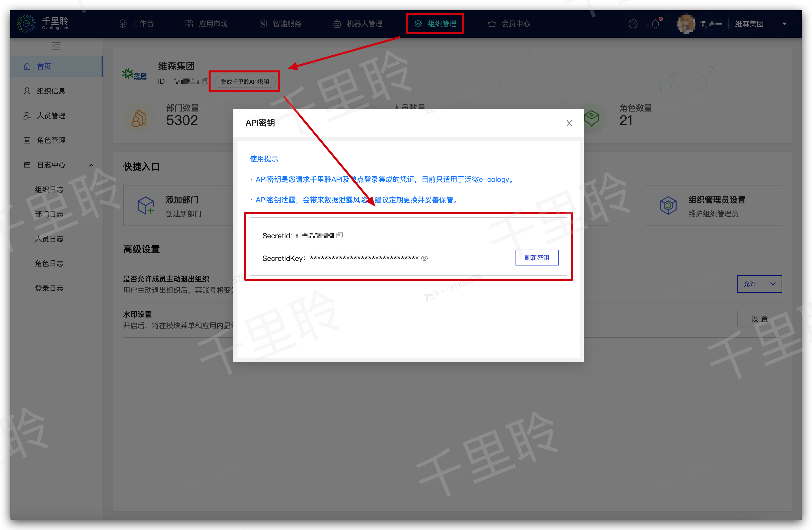Reveal SecretIdKey with the eye icon
This screenshot has height=530, width=812.
[x=424, y=258]
